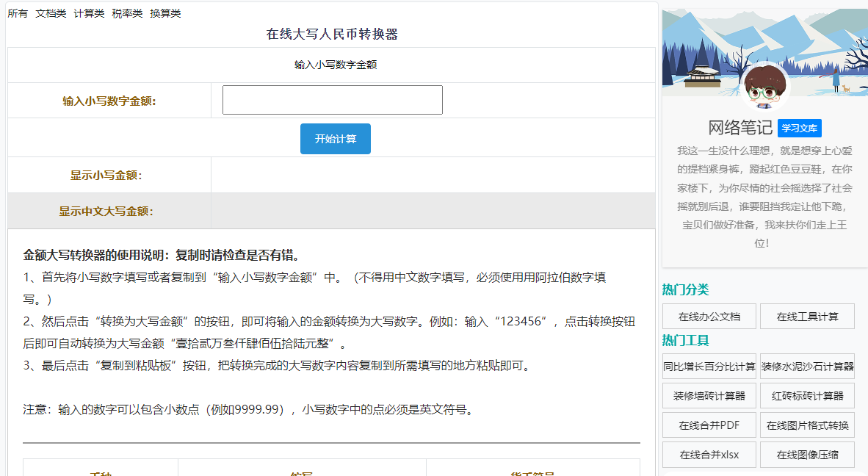Click the example text 壹拾贰万叁仟肆佰伍拾陆元整
The width and height of the screenshot is (868, 476).
click(x=254, y=344)
